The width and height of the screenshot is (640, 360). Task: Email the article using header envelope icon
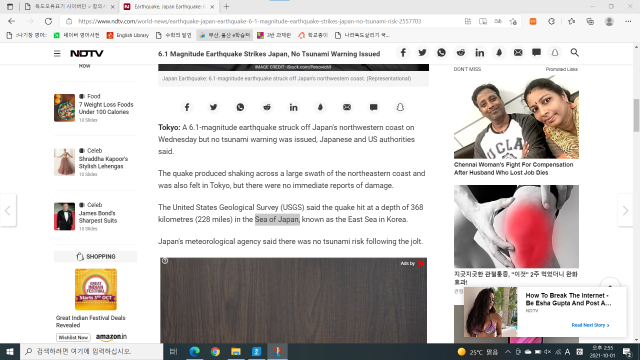(518, 53)
